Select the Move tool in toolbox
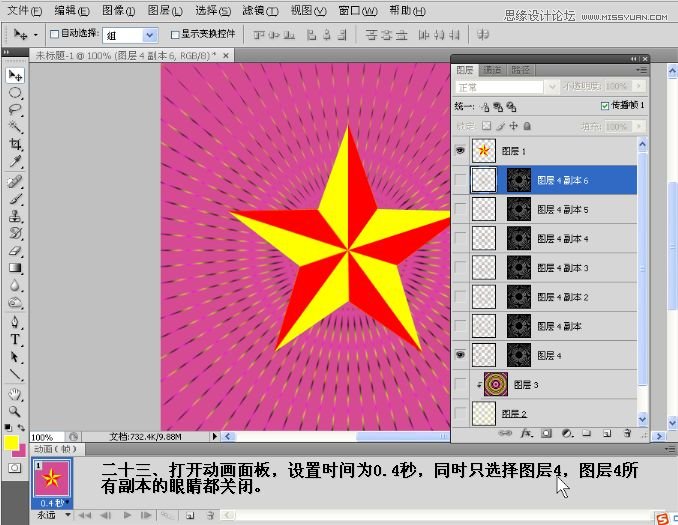This screenshot has height=525, width=678. click(x=15, y=76)
